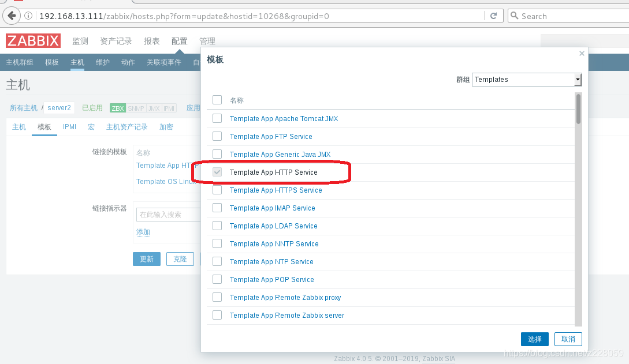Check Template App Generic Java JMX checkbox
This screenshot has width=629, height=364.
point(217,154)
